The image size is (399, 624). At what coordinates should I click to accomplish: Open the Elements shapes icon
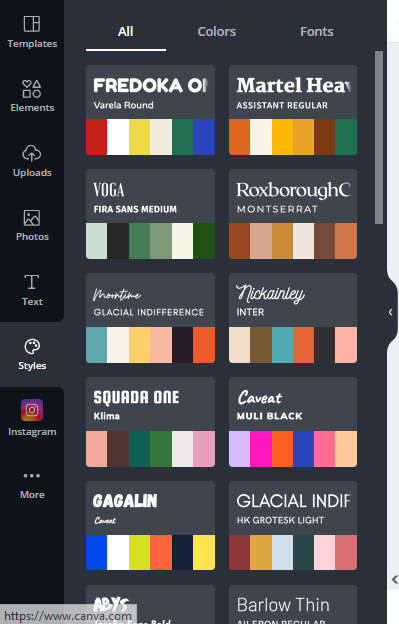click(x=31, y=89)
